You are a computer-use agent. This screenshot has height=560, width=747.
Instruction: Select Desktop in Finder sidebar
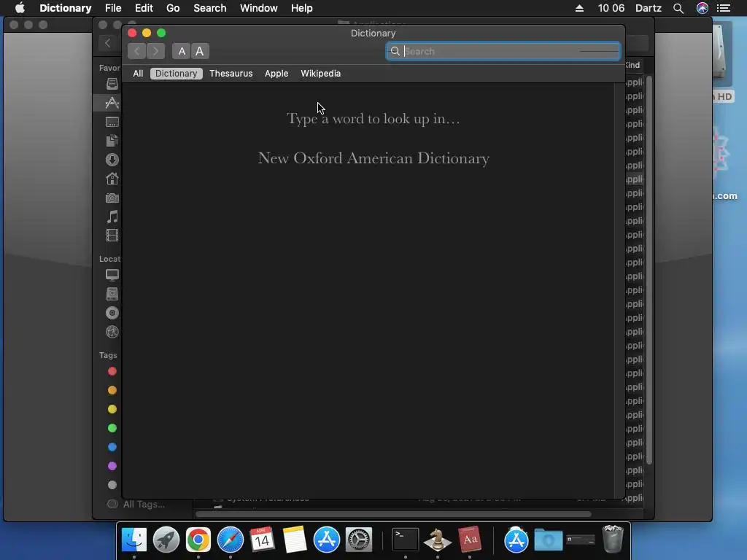click(112, 122)
